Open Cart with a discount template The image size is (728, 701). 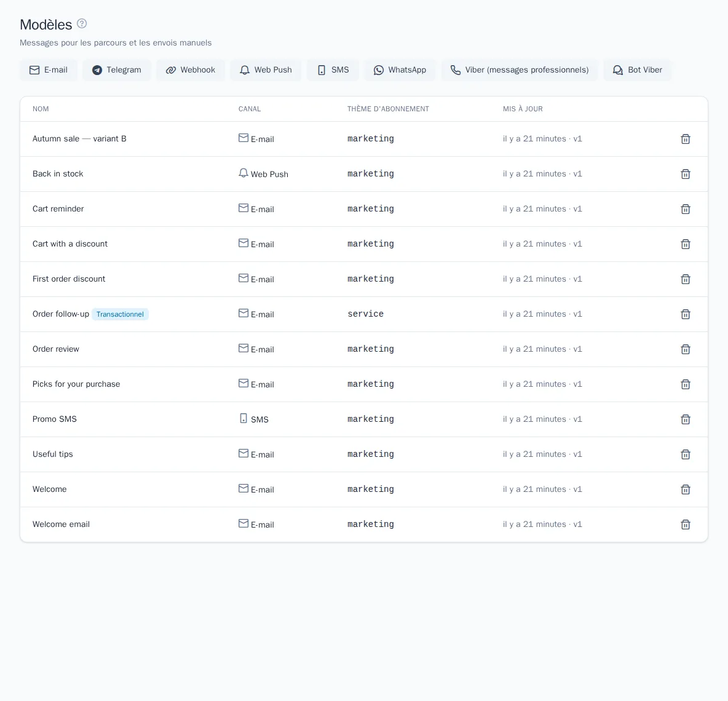(x=70, y=244)
